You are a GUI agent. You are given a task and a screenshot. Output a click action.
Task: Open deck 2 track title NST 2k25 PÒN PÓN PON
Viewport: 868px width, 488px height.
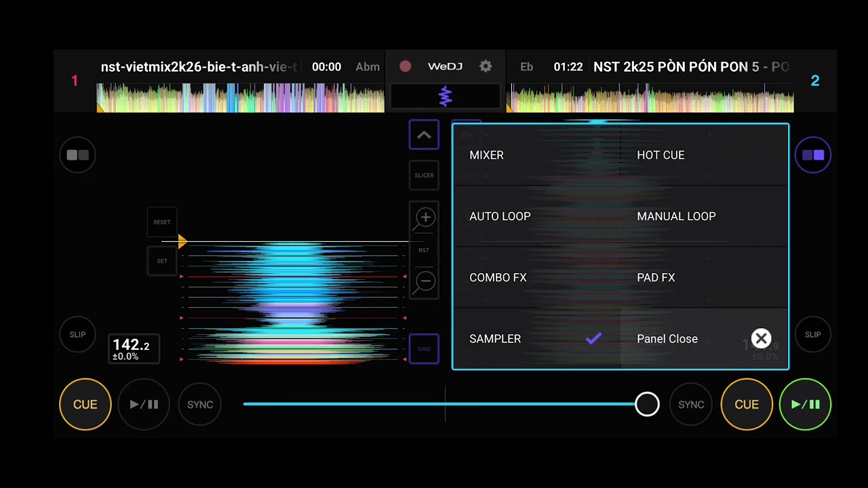[691, 67]
